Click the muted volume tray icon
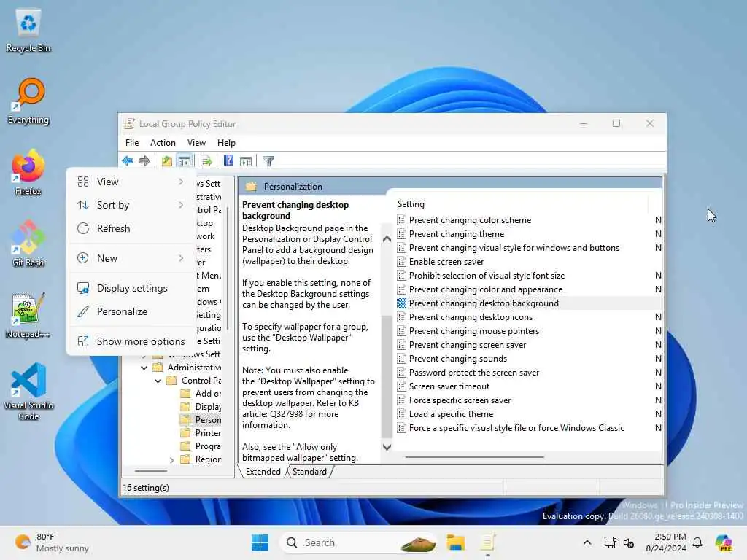747x560 pixels. coord(629,542)
